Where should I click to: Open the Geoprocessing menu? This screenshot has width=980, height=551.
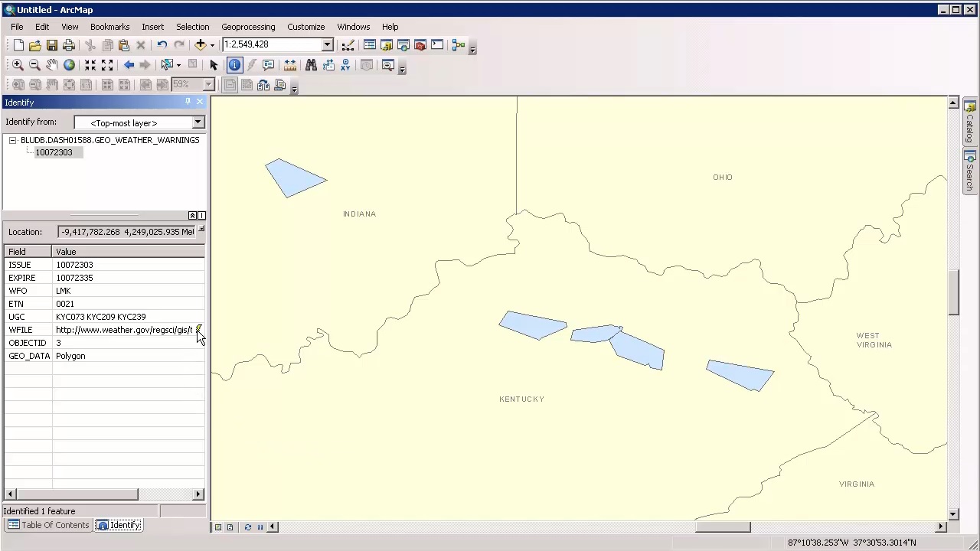tap(248, 27)
